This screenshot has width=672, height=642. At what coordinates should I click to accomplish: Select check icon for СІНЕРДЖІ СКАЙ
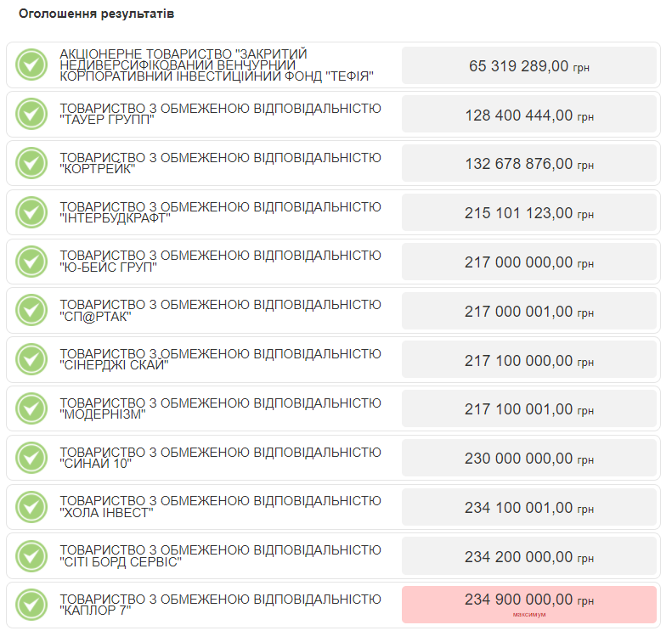coord(31,359)
